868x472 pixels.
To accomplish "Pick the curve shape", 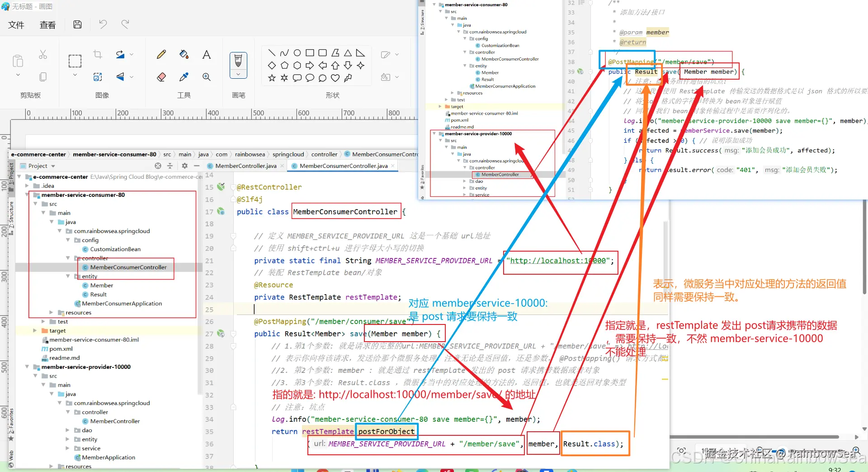I will point(284,53).
